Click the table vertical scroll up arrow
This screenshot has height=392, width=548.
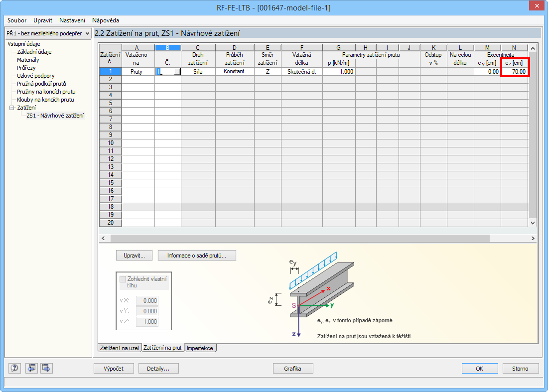(533, 48)
